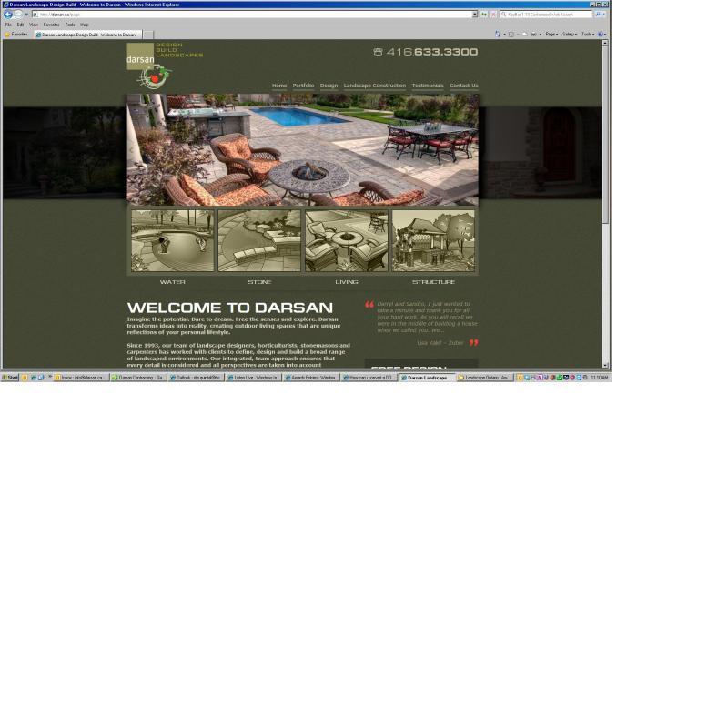Click the Favorites star icon
The image size is (728, 728).
7,35
